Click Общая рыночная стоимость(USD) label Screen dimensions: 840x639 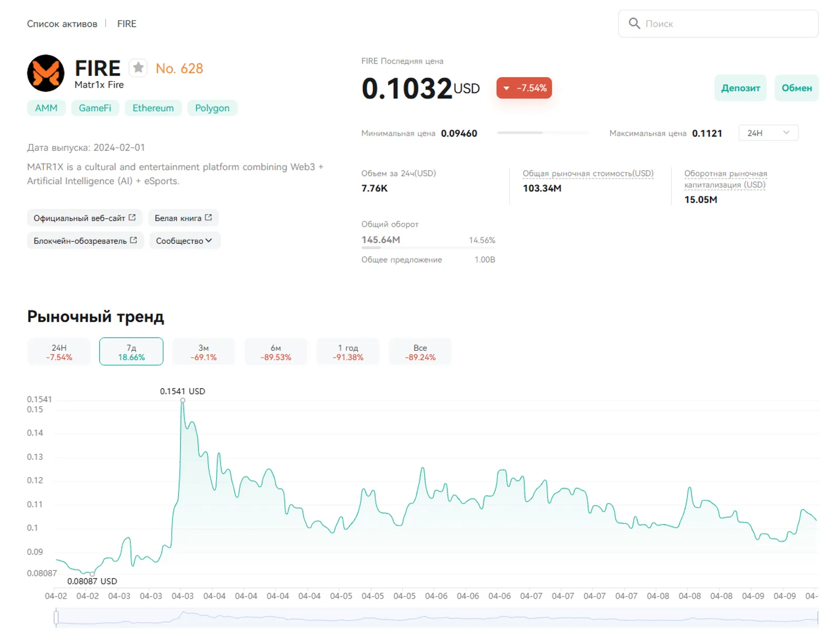click(x=588, y=173)
